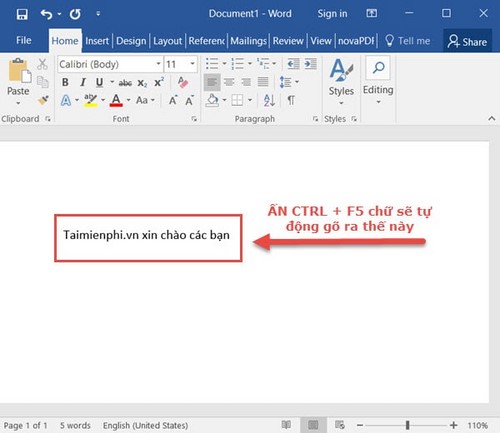Screen dimensions: 500x433
Task: Open the Clipboard pane launcher
Action: click(48, 119)
